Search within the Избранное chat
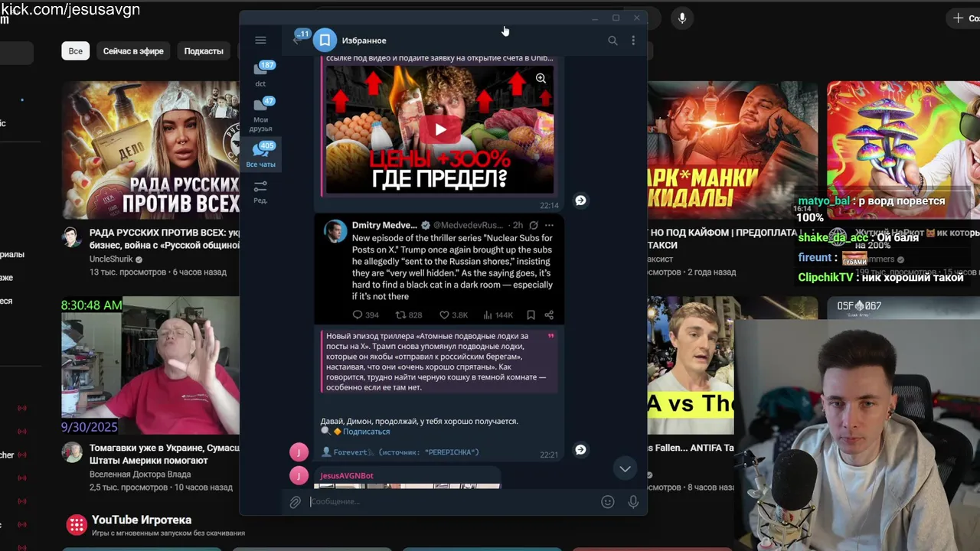980x551 pixels. coord(612,41)
